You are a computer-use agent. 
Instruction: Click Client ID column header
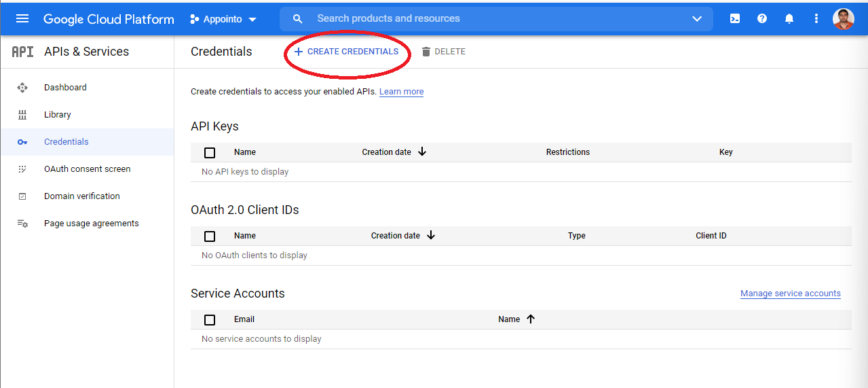point(711,236)
